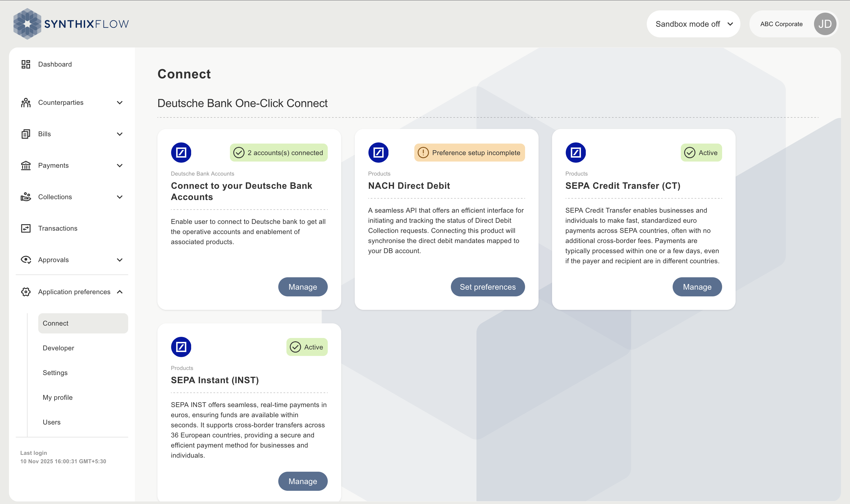
Task: Open the Dashboard grid icon
Action: pos(26,64)
